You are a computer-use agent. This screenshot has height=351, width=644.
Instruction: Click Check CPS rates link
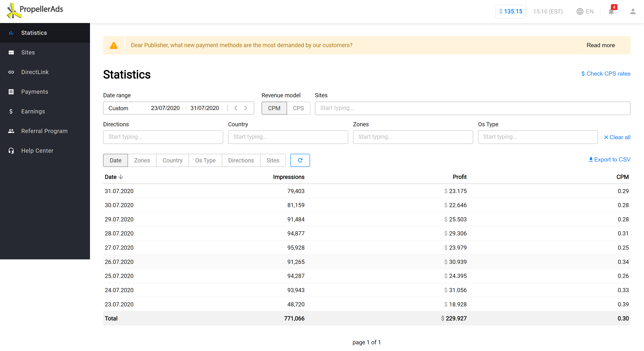[x=606, y=74]
